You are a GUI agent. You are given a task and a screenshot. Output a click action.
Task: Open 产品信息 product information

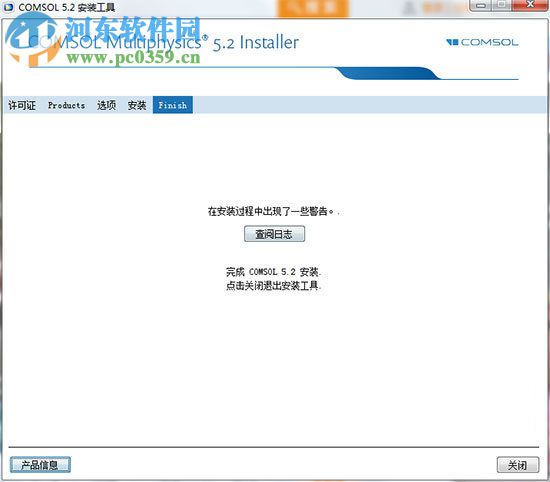(40, 465)
